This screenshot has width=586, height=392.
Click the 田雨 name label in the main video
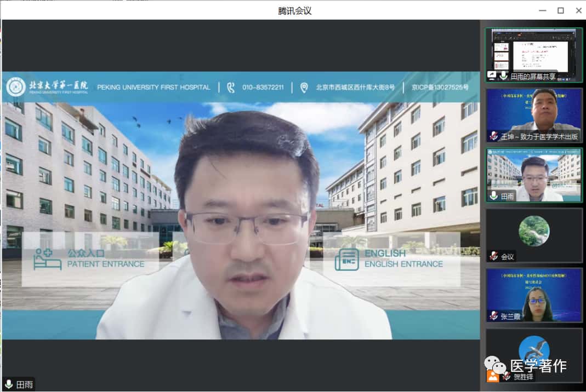tap(25, 384)
